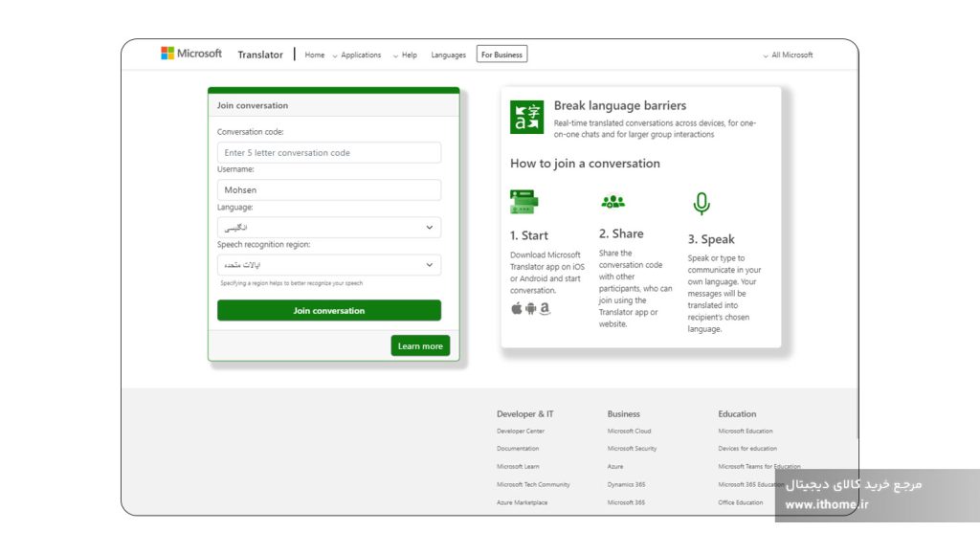Open the Android download icon

tap(530, 308)
